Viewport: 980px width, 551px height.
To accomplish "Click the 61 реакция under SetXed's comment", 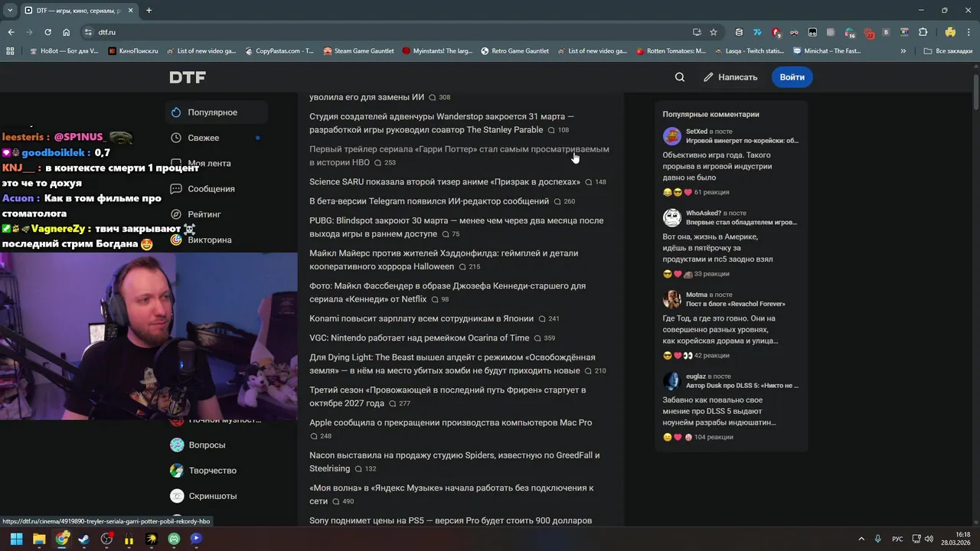I will [711, 192].
